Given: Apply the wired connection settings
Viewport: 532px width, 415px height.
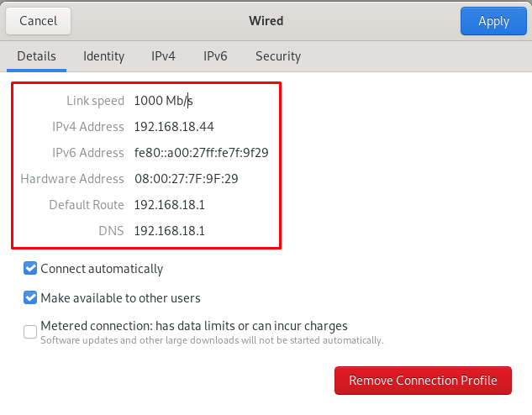Looking at the screenshot, I should 493,21.
